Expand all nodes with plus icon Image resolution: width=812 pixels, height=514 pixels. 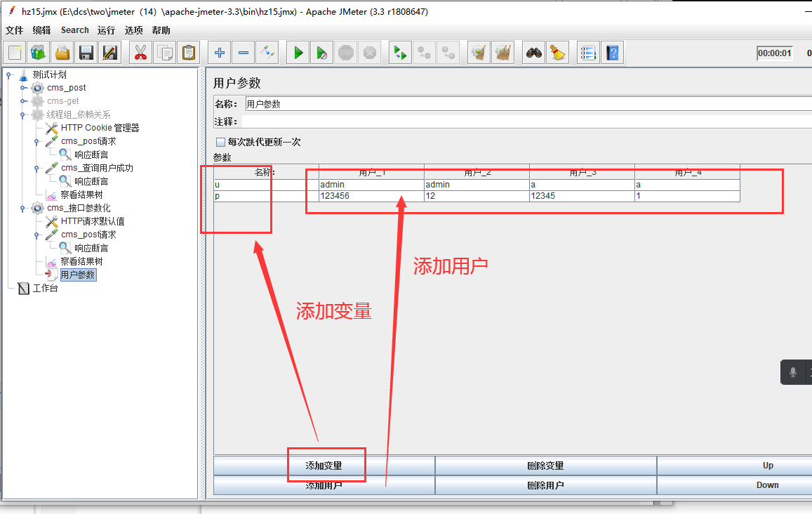tap(220, 53)
